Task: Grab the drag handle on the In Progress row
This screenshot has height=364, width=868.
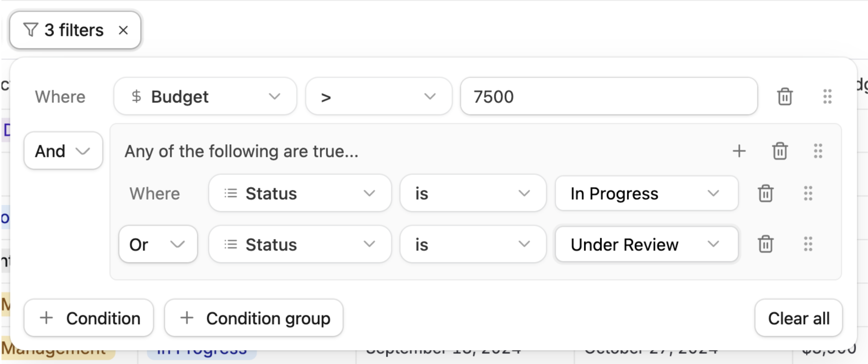Action: click(808, 193)
